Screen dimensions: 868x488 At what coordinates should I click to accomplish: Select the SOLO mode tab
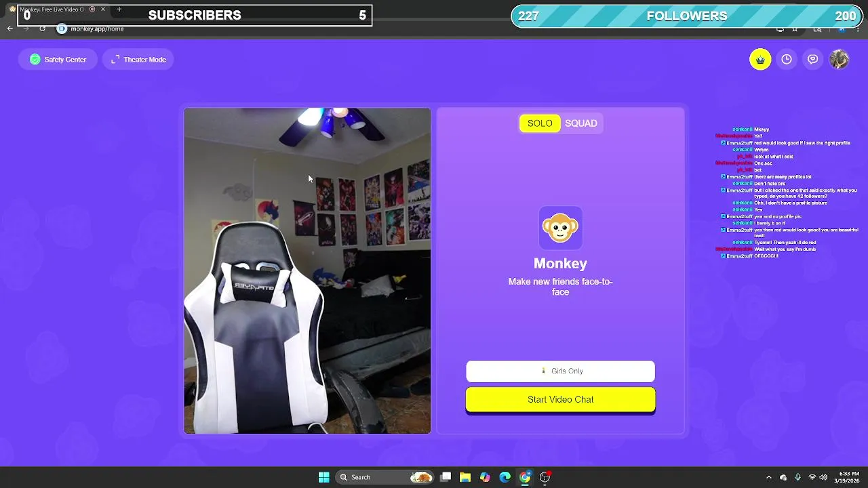click(x=540, y=123)
